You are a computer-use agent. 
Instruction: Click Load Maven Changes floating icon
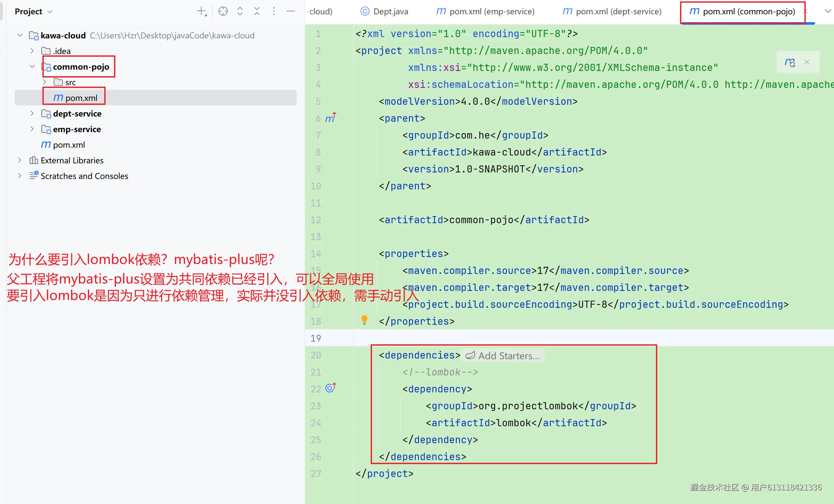coord(790,62)
